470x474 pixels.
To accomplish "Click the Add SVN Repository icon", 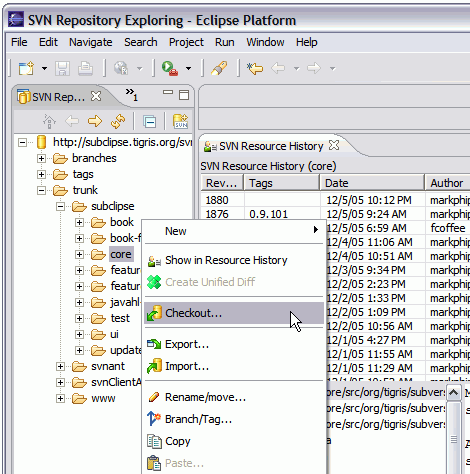I will 180,121.
